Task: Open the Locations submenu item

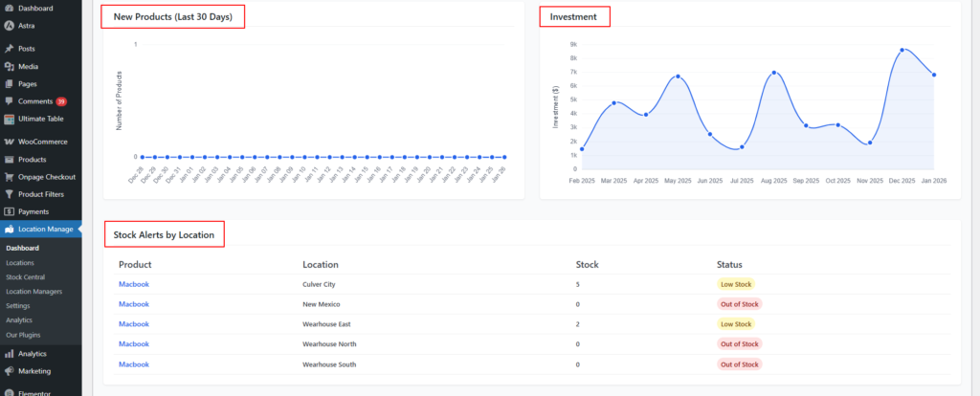Action: [x=20, y=262]
